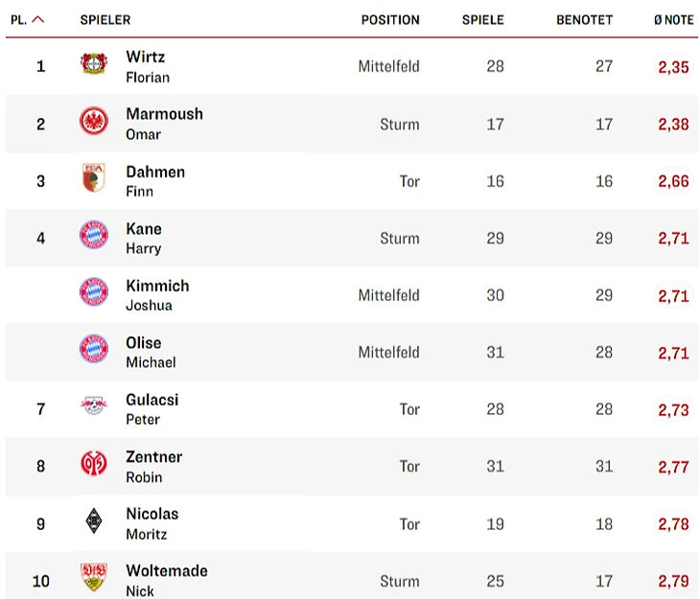Open Omar Marmoush player profile
This screenshot has width=700, height=599.
coord(164,123)
